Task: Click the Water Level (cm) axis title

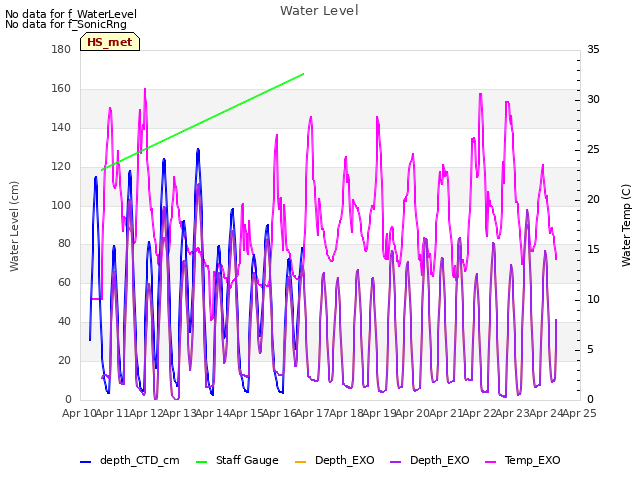Action: click(x=14, y=227)
